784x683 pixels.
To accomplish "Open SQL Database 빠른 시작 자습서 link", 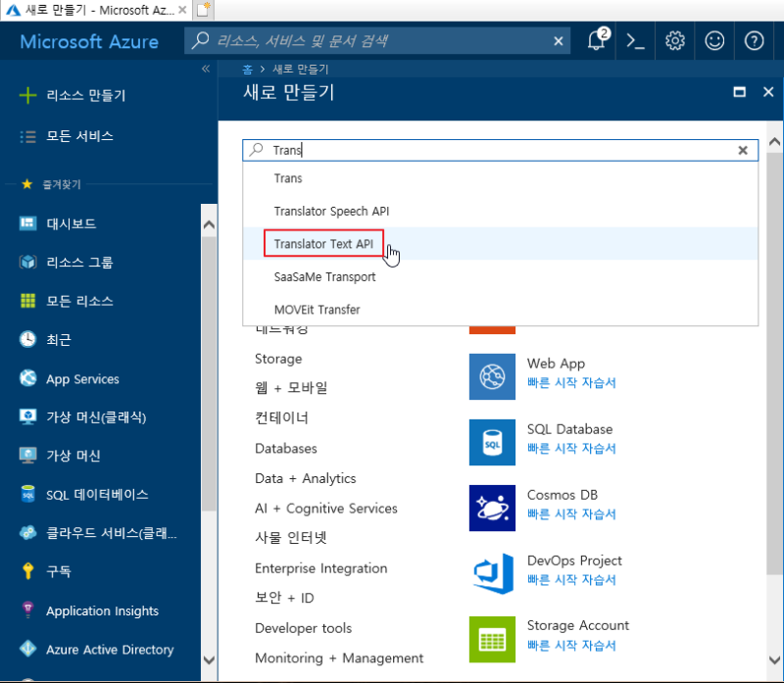I will pyautogui.click(x=571, y=449).
